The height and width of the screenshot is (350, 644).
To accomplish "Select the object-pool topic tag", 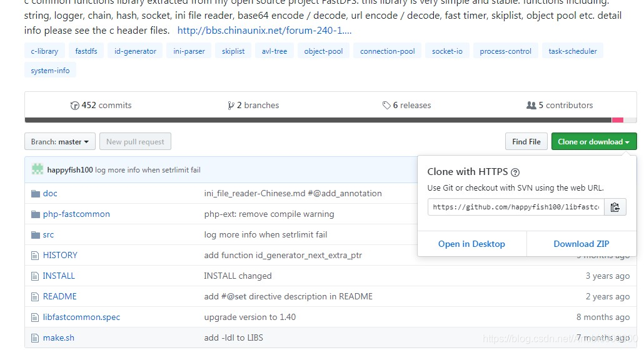I will (x=323, y=51).
